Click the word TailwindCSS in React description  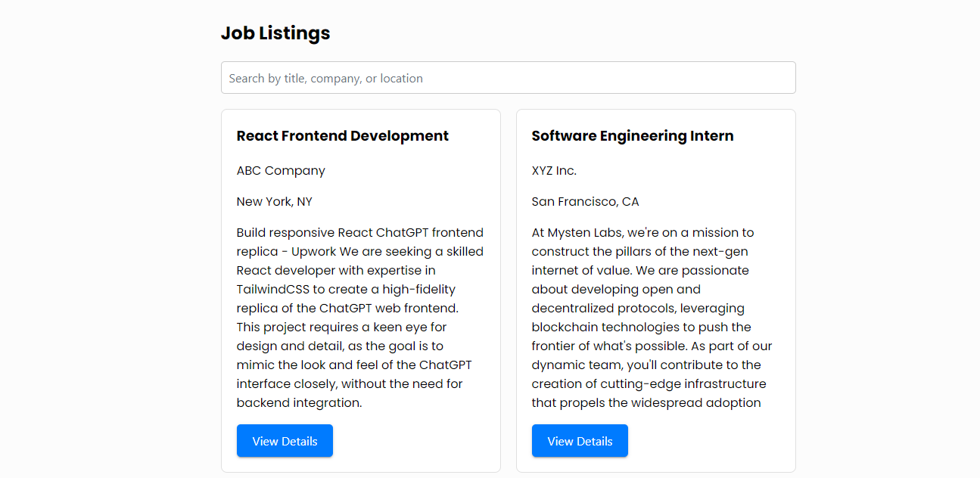[272, 290]
